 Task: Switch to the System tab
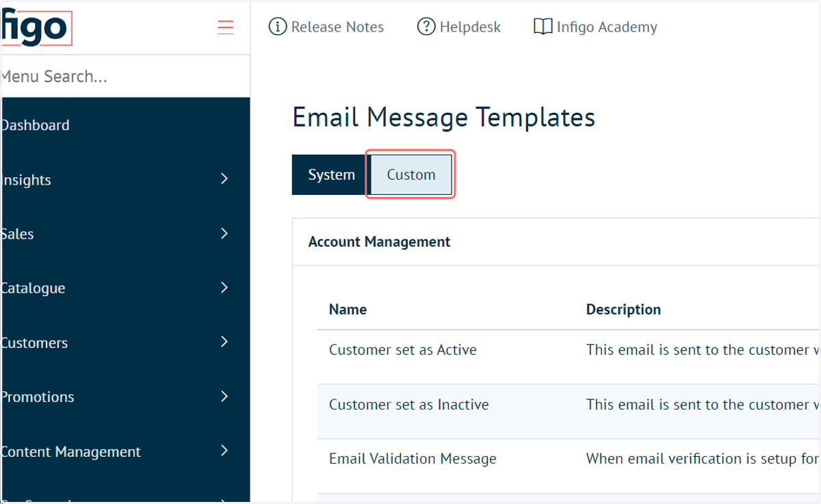tap(329, 175)
